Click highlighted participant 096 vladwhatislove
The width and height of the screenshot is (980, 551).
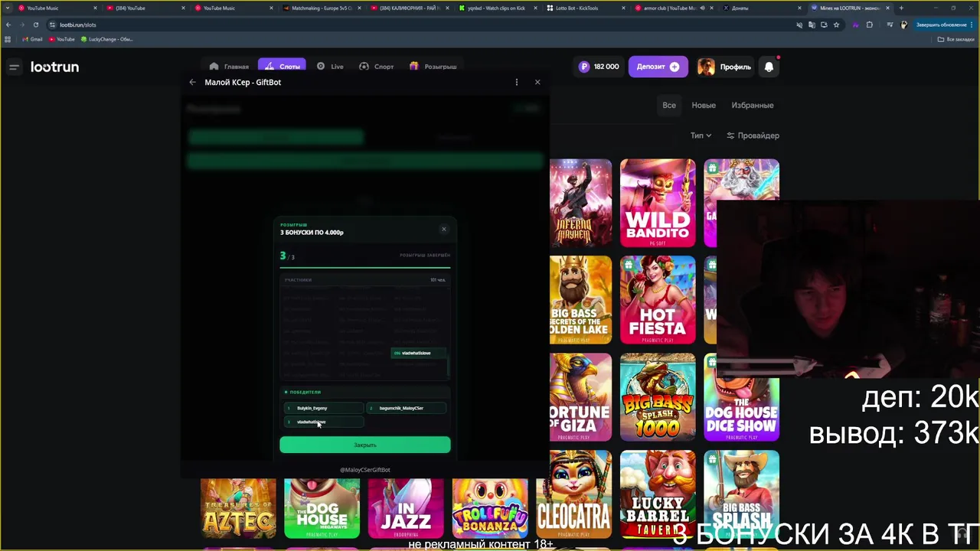point(418,353)
